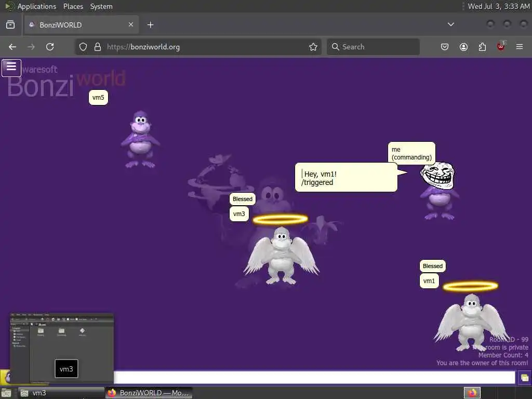
Task: Switch to the vm3 taskbar window
Action: pyautogui.click(x=61, y=393)
